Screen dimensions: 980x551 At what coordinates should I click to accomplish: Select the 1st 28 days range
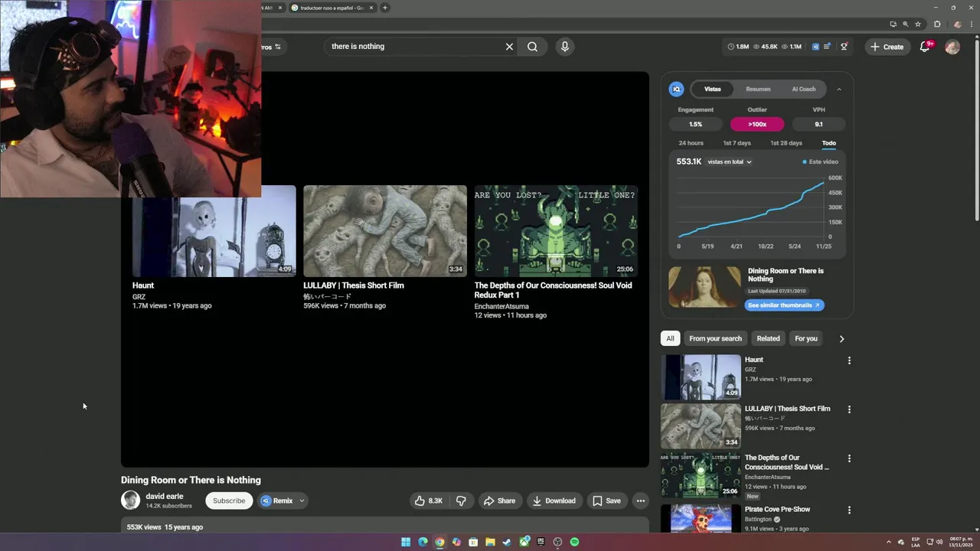(786, 143)
